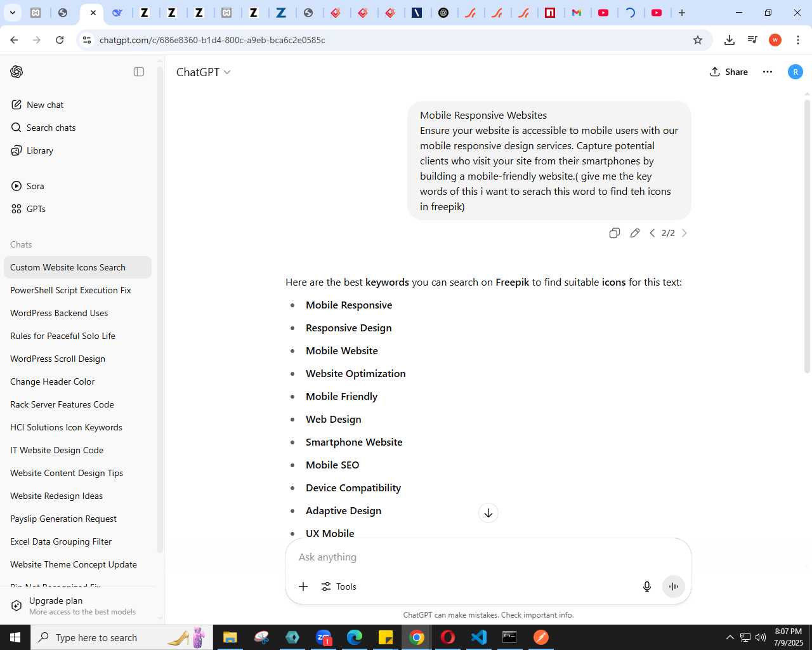This screenshot has width=812, height=650.
Task: Open chat IT Website Design Code
Action: pyautogui.click(x=78, y=450)
